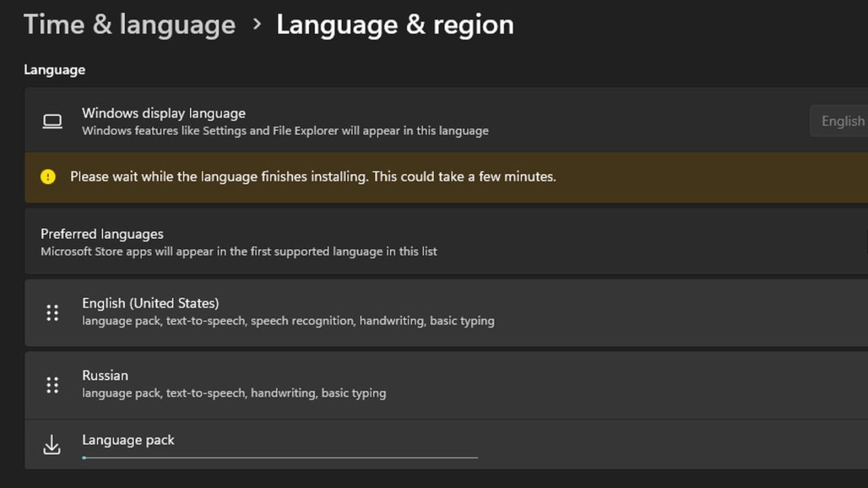
Task: Click the yellow warning icon in the banner
Action: pyautogui.click(x=47, y=177)
